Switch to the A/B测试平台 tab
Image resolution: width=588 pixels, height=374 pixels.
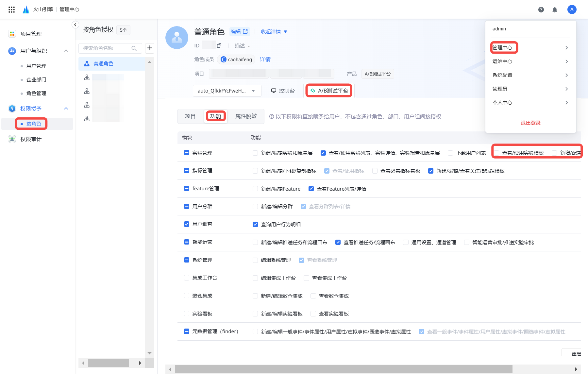point(329,91)
